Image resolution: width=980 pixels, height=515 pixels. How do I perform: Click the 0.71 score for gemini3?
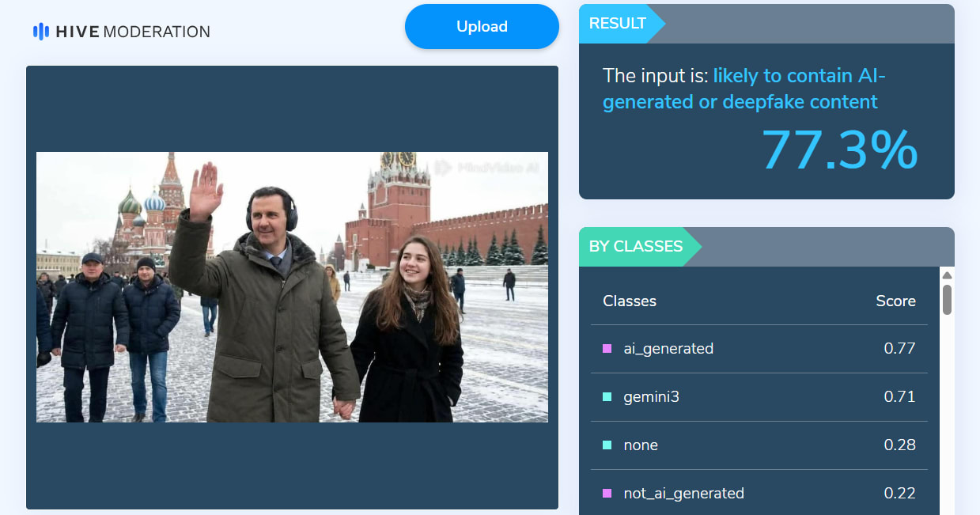(x=899, y=396)
